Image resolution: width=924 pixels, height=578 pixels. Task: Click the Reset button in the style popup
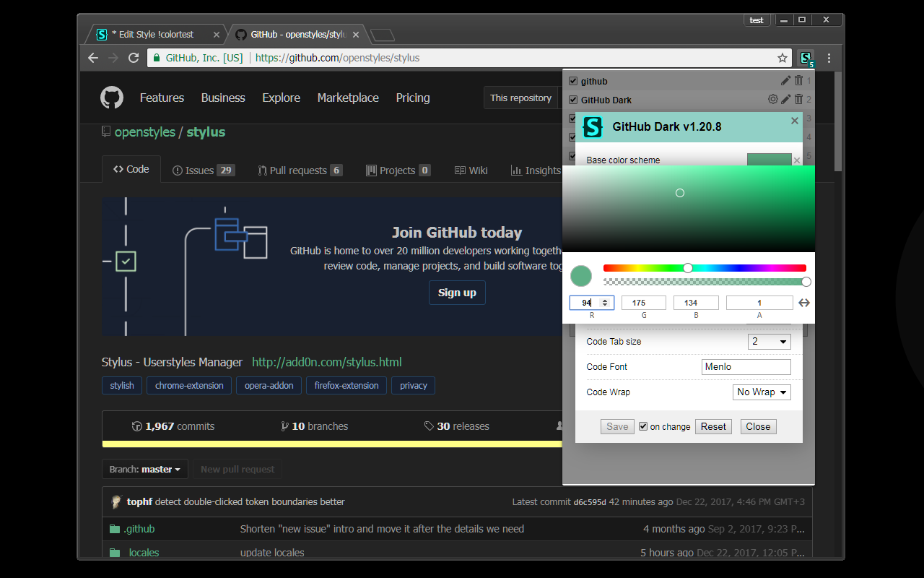(x=712, y=426)
